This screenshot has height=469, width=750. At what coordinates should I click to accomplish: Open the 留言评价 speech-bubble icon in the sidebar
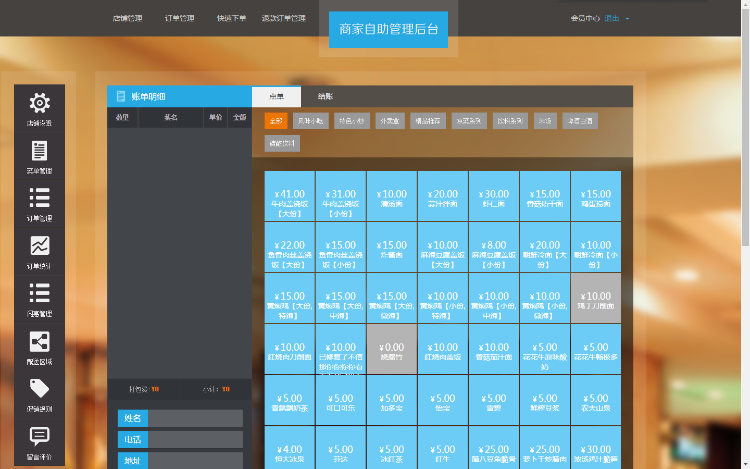coord(39,436)
